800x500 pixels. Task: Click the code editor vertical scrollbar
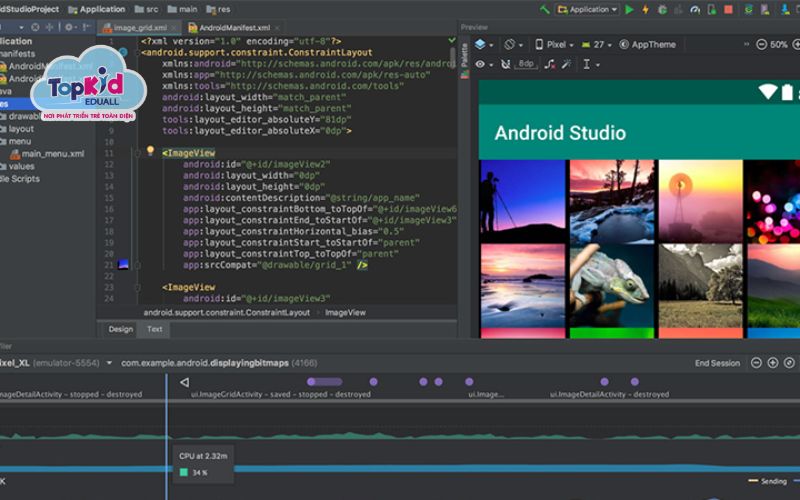pyautogui.click(x=453, y=56)
